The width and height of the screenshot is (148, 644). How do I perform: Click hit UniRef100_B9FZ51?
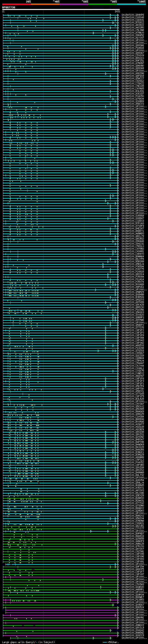[133, 61]
